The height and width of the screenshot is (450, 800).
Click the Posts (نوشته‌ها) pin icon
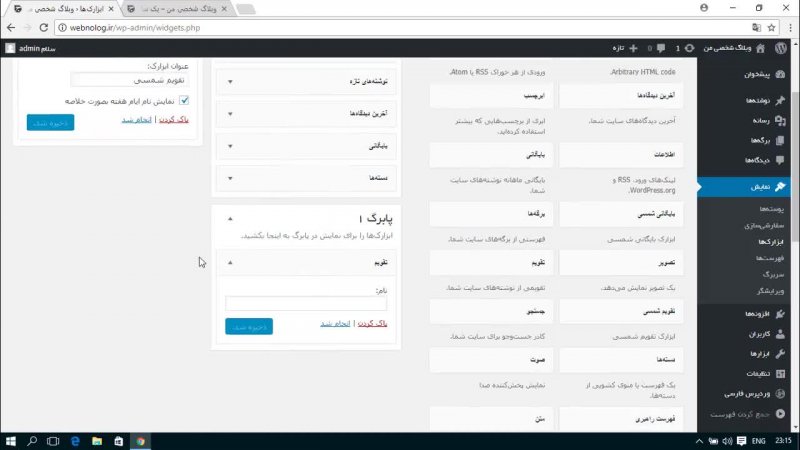click(x=780, y=101)
